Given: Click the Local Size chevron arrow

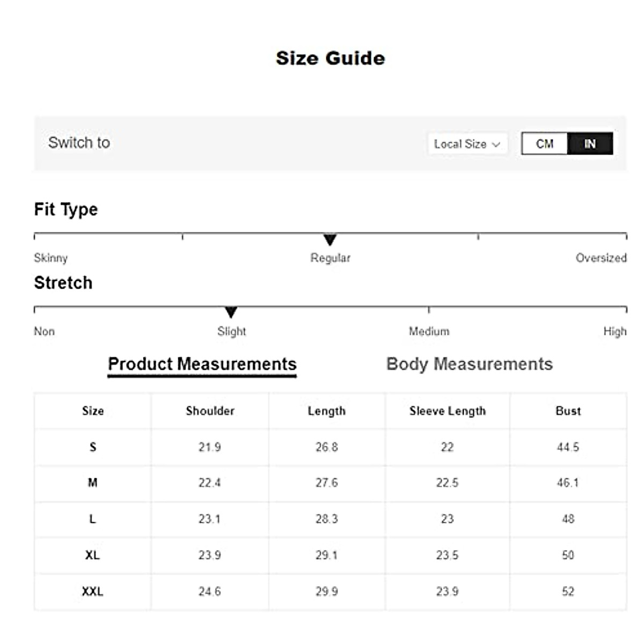Looking at the screenshot, I should point(496,144).
